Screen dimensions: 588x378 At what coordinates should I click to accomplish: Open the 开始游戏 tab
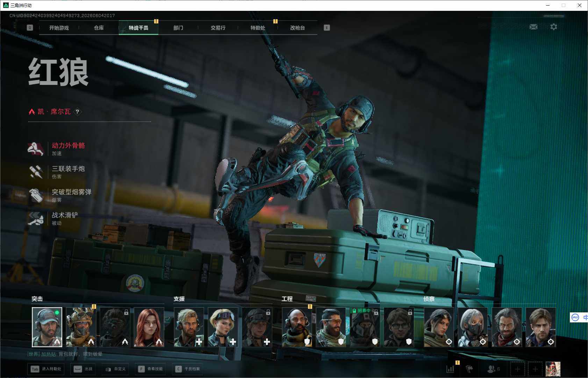tap(59, 28)
